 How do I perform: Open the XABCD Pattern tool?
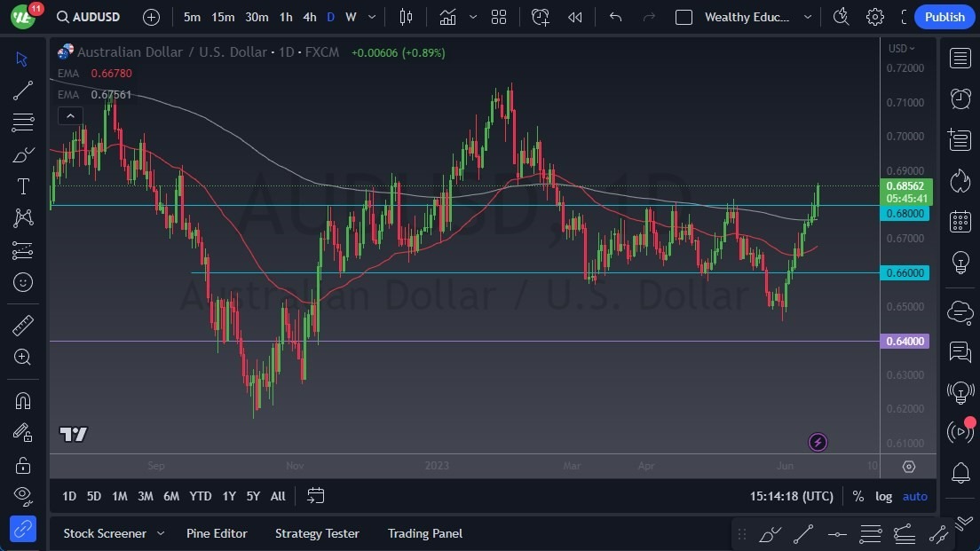click(x=22, y=218)
